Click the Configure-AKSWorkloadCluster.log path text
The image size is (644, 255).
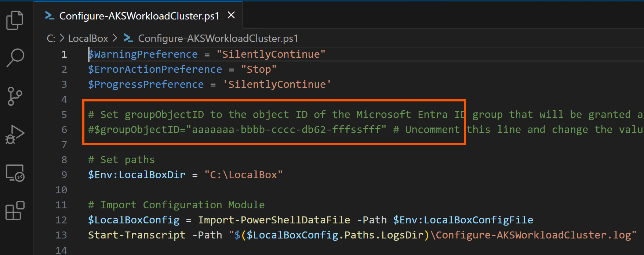click(x=533, y=235)
